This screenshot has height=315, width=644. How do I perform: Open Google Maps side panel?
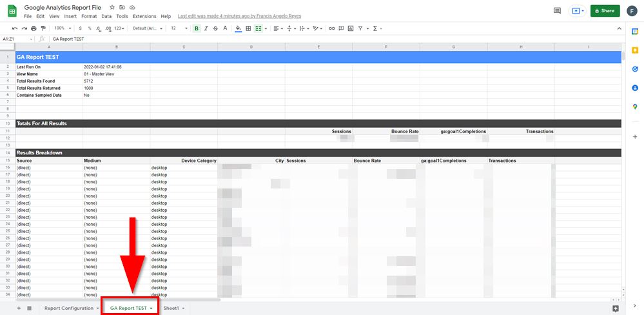click(635, 107)
